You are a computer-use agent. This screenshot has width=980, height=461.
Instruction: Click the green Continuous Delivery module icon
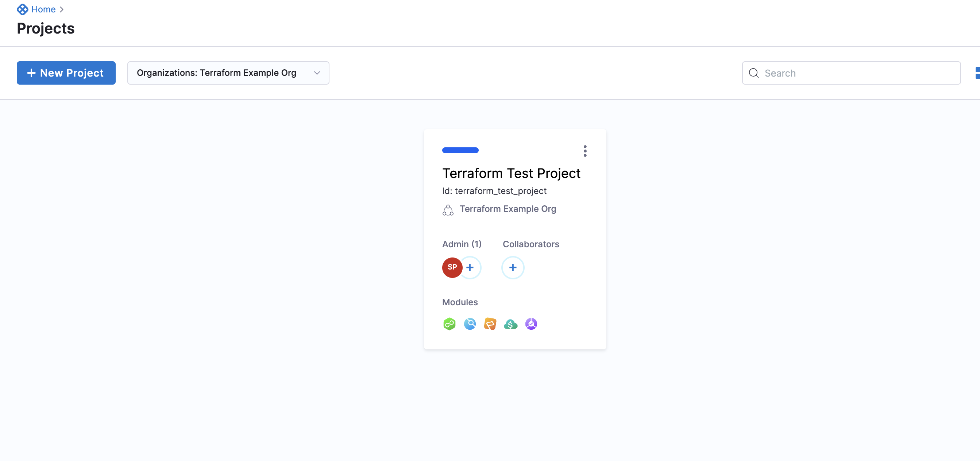tap(449, 324)
